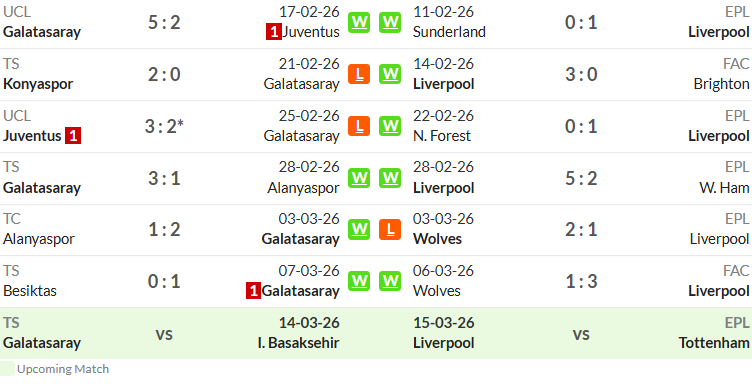
Task: Click the I. Basaksehir team name
Action: coord(298,343)
